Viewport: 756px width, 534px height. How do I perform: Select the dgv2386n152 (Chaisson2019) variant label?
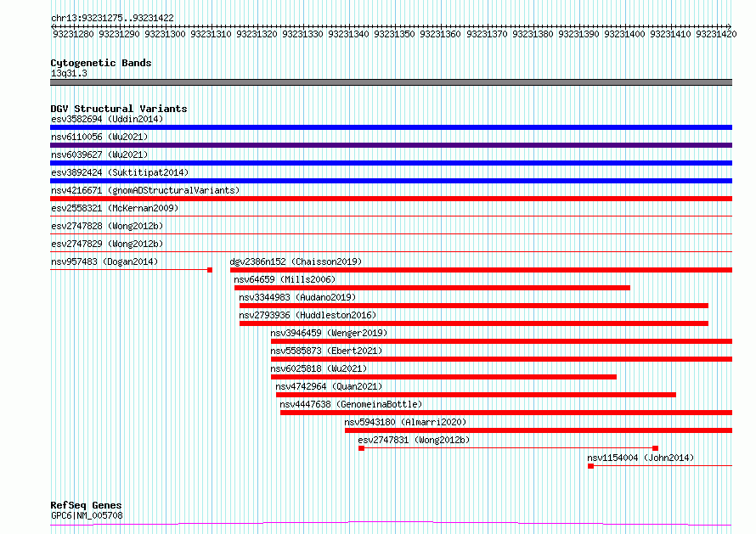click(x=296, y=261)
